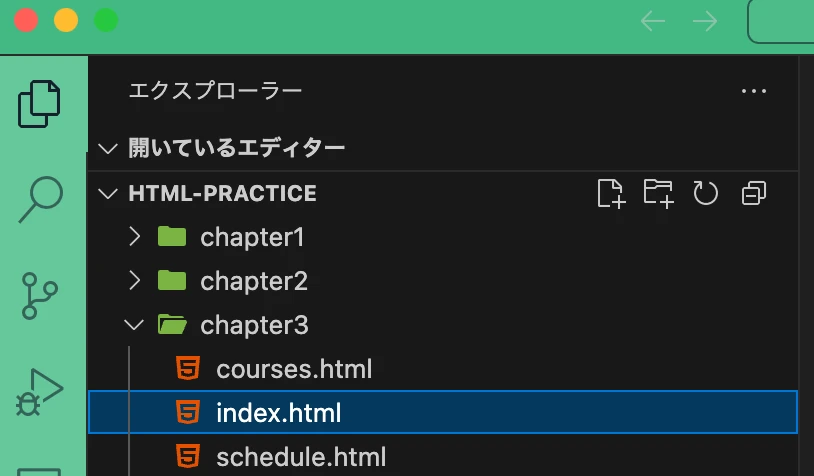Open courses.html file
This screenshot has width=814, height=476.
tap(294, 369)
